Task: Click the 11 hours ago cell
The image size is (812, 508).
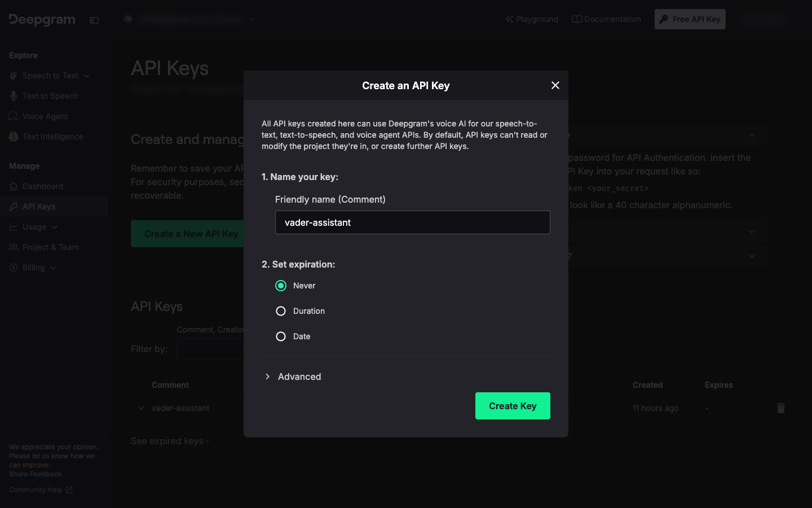Action: pyautogui.click(x=655, y=408)
